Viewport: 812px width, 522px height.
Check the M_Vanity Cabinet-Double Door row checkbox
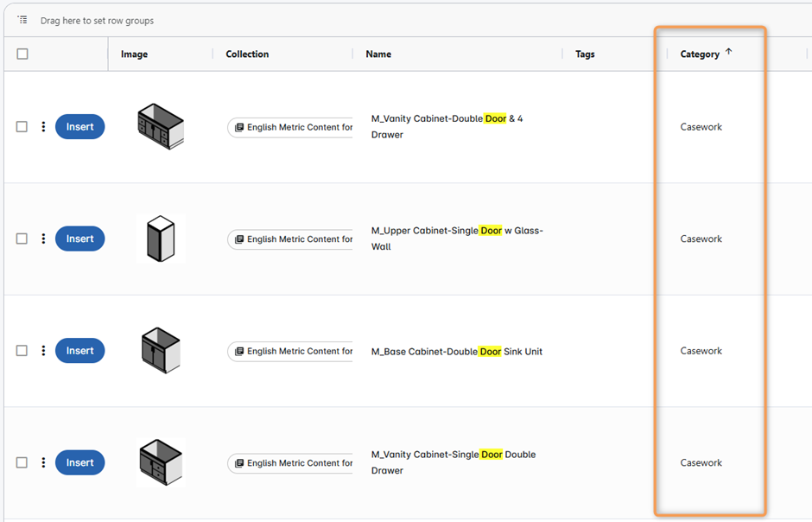[x=22, y=127]
